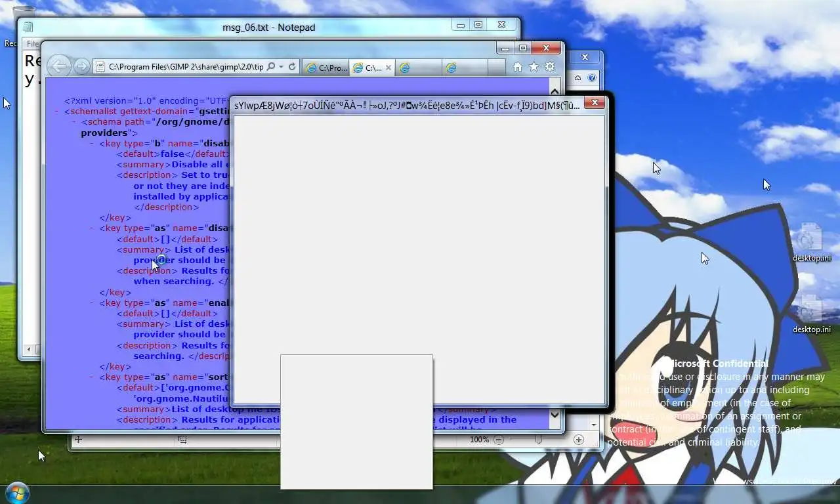This screenshot has width=840, height=504.
Task: Close the garbled-title dialog window
Action: pyautogui.click(x=595, y=102)
